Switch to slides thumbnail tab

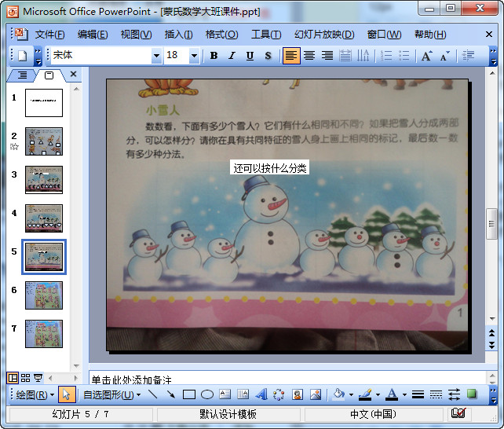(49, 75)
